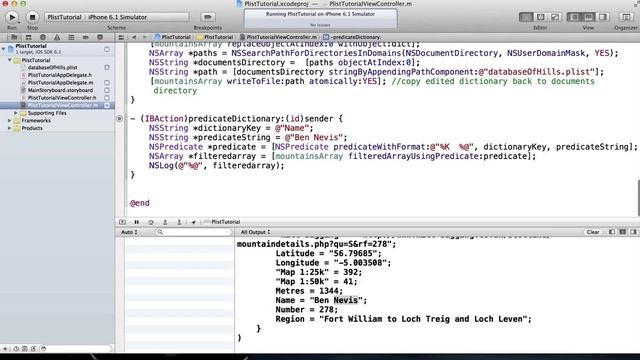640x360 pixels.
Task: Click Region line in console output
Action: pyautogui.click(x=403, y=319)
